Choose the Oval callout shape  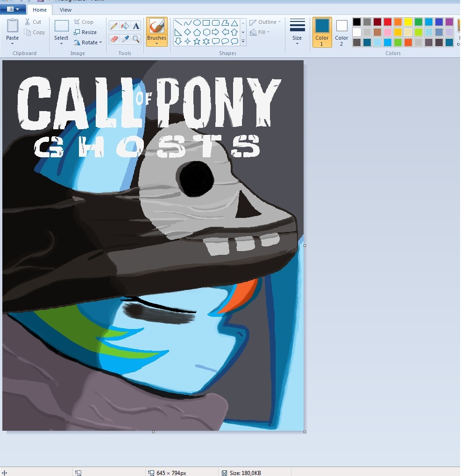tap(225, 41)
